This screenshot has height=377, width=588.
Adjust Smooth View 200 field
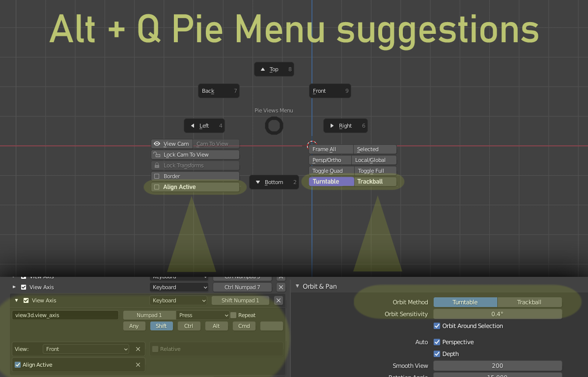pyautogui.click(x=498, y=365)
